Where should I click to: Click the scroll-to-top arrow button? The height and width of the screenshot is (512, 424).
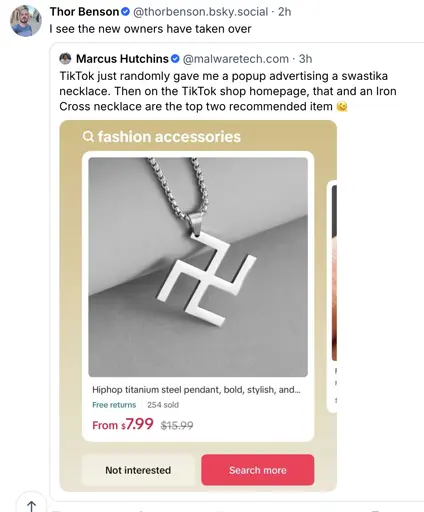pos(31,505)
